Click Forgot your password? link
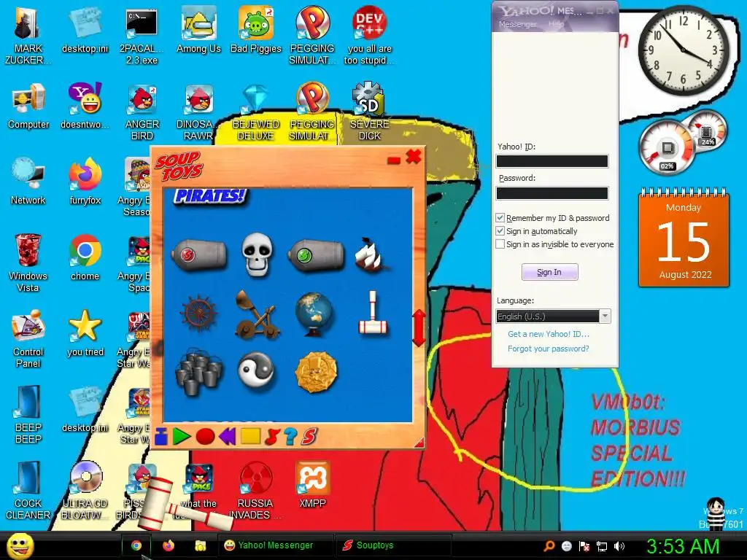The image size is (747, 560). pyautogui.click(x=549, y=349)
